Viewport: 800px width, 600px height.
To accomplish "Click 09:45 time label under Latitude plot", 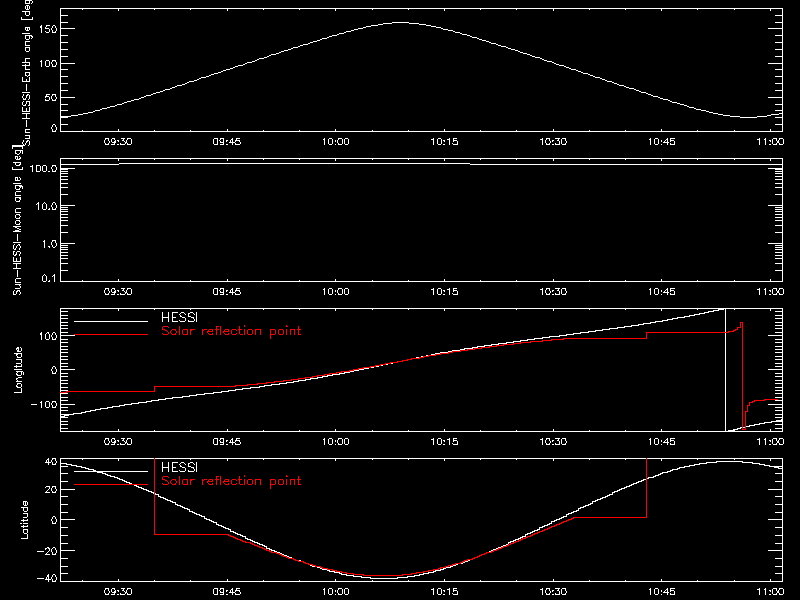I will click(227, 591).
